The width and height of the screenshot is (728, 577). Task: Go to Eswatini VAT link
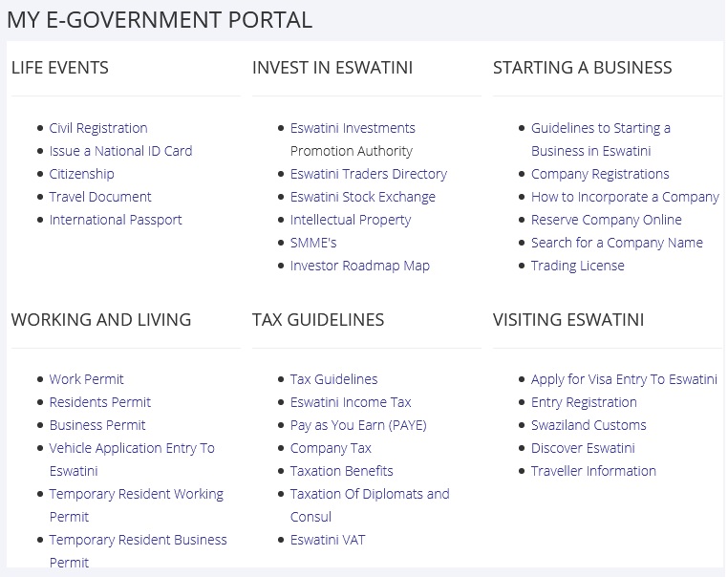[327, 540]
